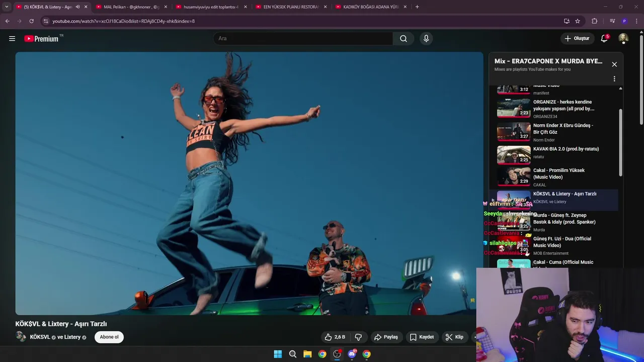Image resolution: width=644 pixels, height=362 pixels.
Task: Open second Chrome taskbar icon
Action: [x=367, y=354]
